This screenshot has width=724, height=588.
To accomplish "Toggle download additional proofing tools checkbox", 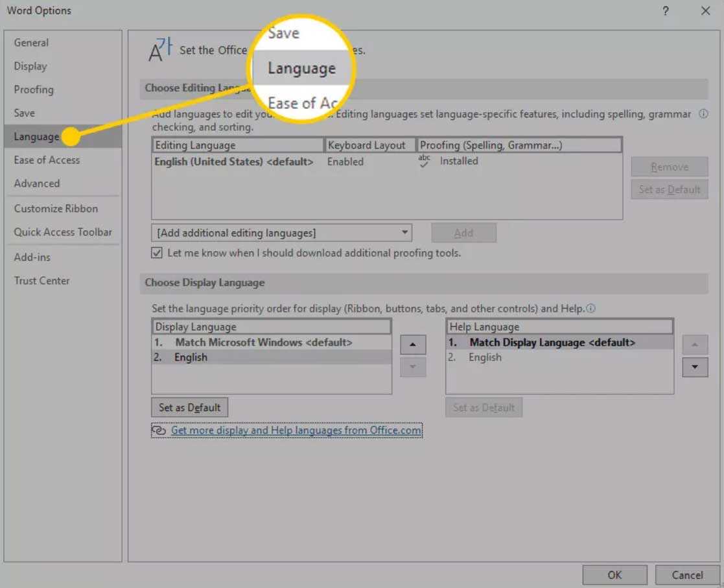I will tap(157, 253).
